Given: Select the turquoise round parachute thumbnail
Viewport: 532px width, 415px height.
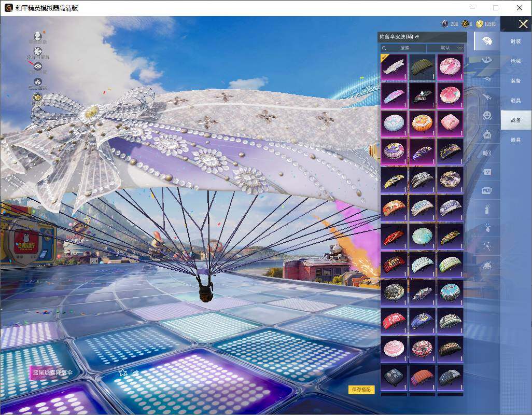Looking at the screenshot, I should coord(422,236).
